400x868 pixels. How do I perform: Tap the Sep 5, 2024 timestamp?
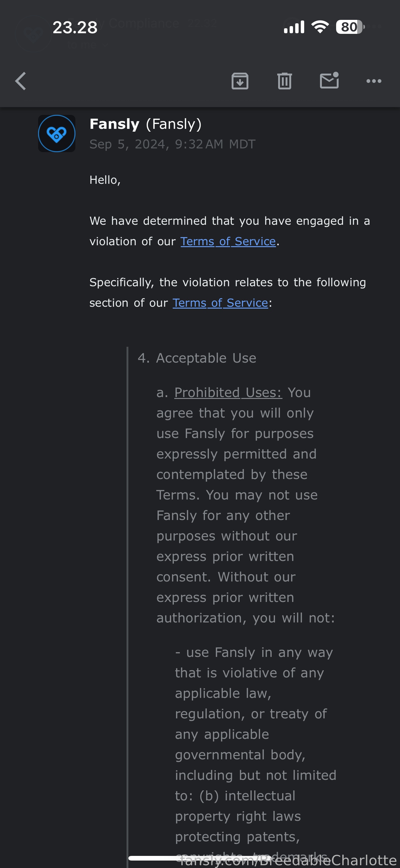[x=172, y=144]
